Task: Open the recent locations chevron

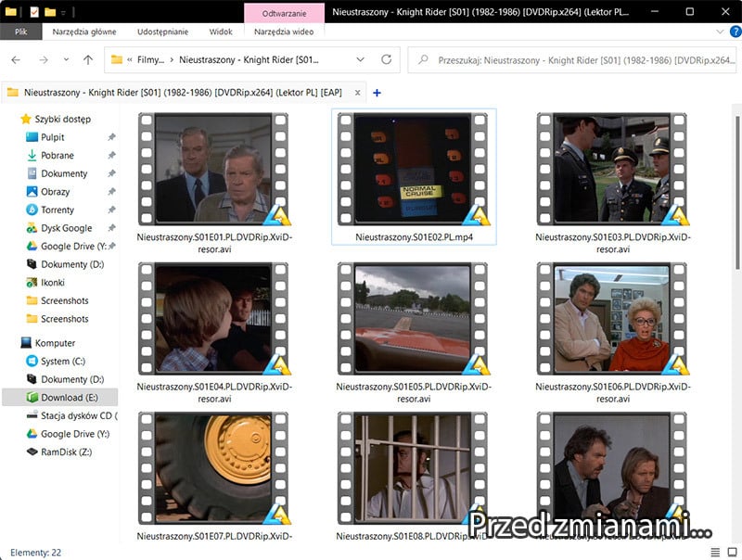Action: click(66, 59)
